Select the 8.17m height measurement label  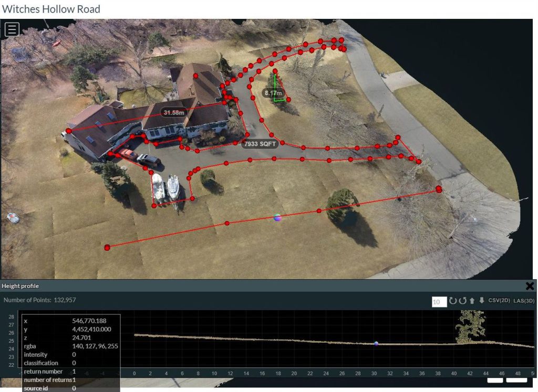click(x=273, y=93)
